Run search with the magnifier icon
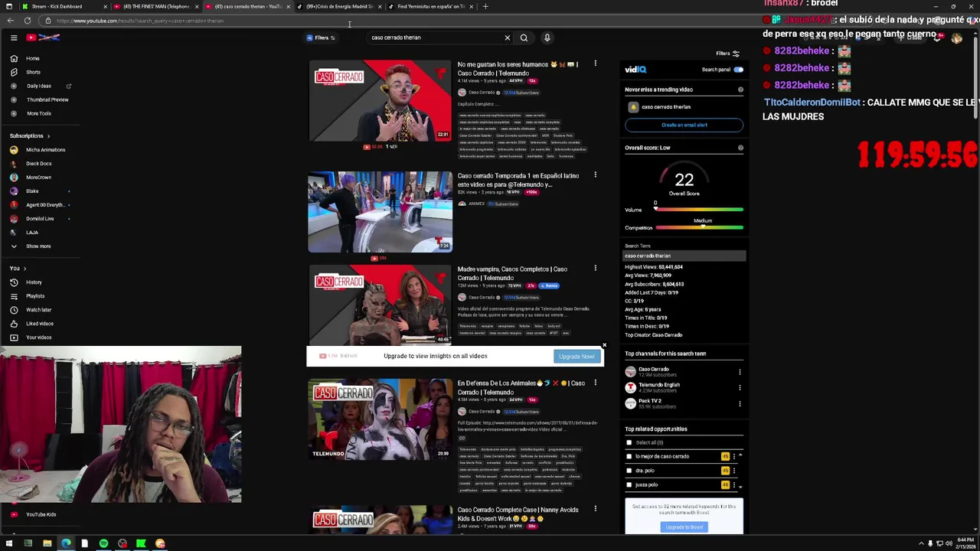This screenshot has height=551, width=980. coord(524,37)
